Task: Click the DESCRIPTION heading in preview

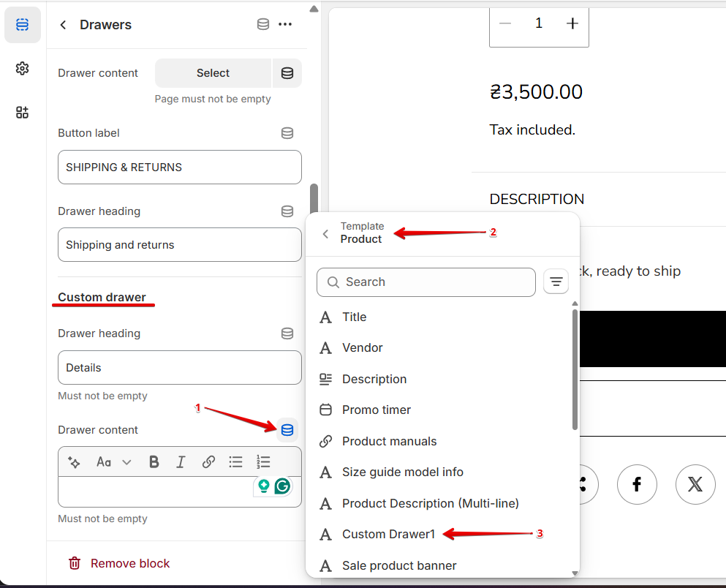Action: tap(537, 199)
